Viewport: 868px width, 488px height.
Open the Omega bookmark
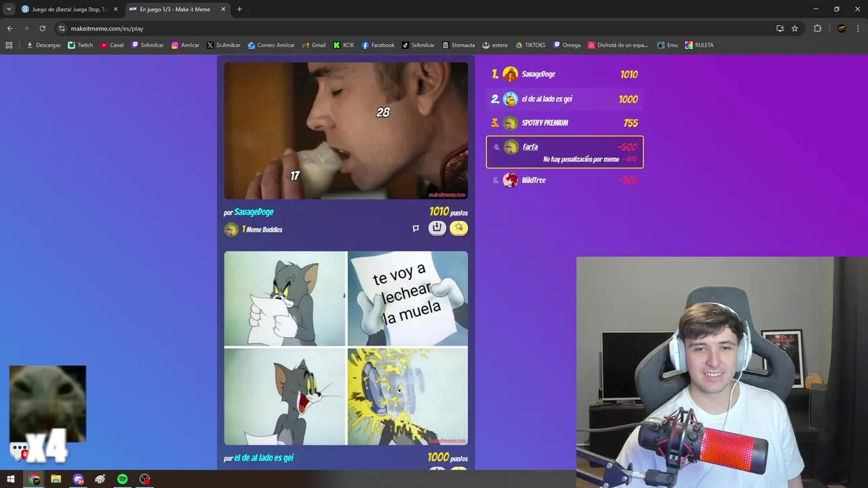click(567, 45)
